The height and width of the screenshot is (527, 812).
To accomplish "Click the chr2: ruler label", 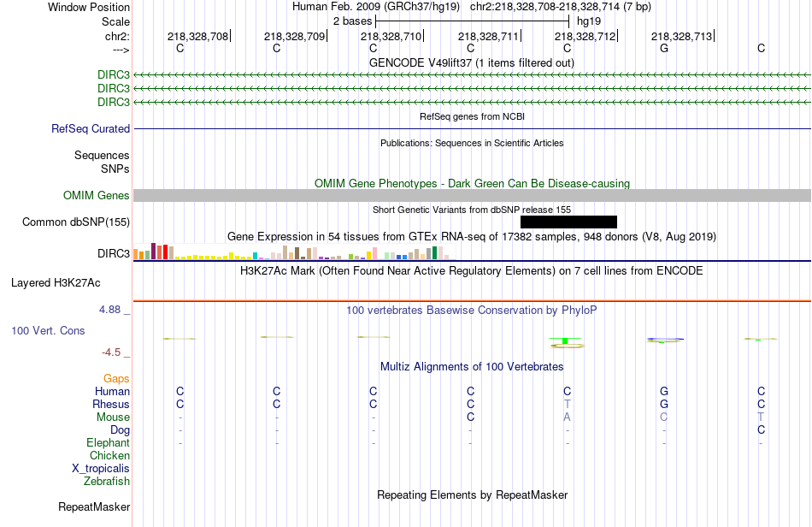I will tap(117, 36).
